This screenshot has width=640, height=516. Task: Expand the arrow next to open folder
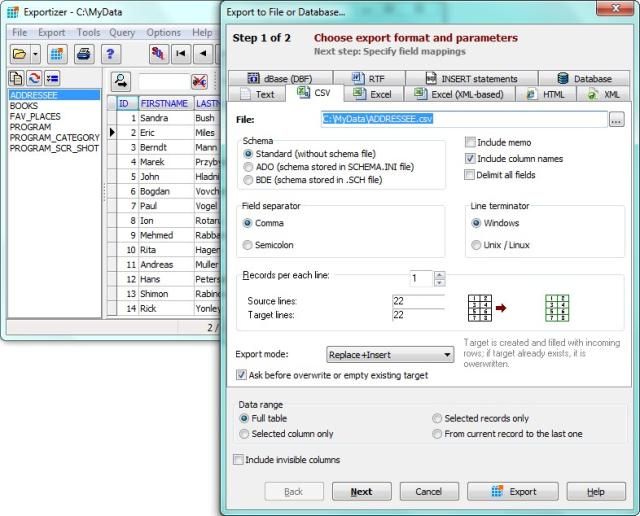(36, 54)
